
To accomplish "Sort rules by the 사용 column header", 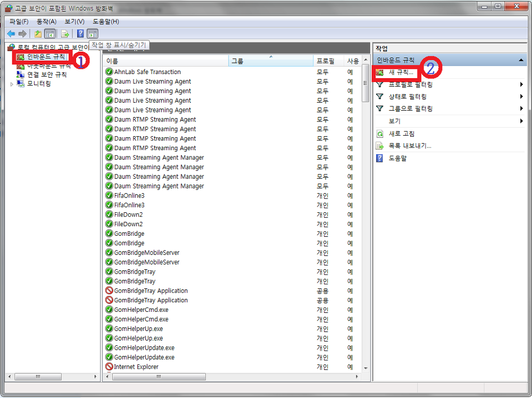I will (353, 61).
